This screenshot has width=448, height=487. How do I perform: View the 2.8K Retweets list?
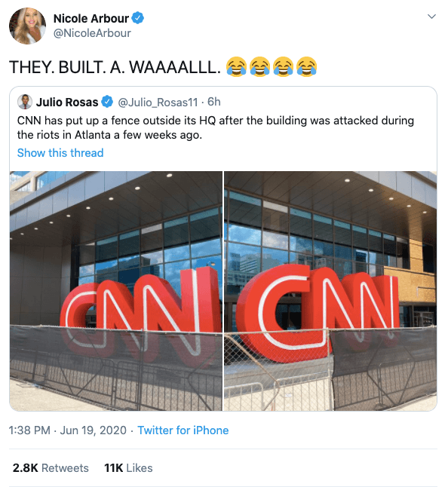(x=51, y=467)
